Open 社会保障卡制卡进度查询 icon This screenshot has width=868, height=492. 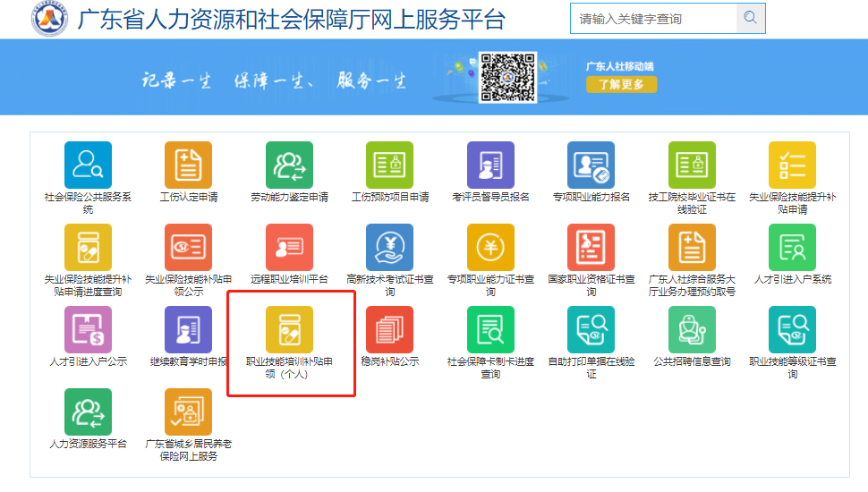pos(490,330)
